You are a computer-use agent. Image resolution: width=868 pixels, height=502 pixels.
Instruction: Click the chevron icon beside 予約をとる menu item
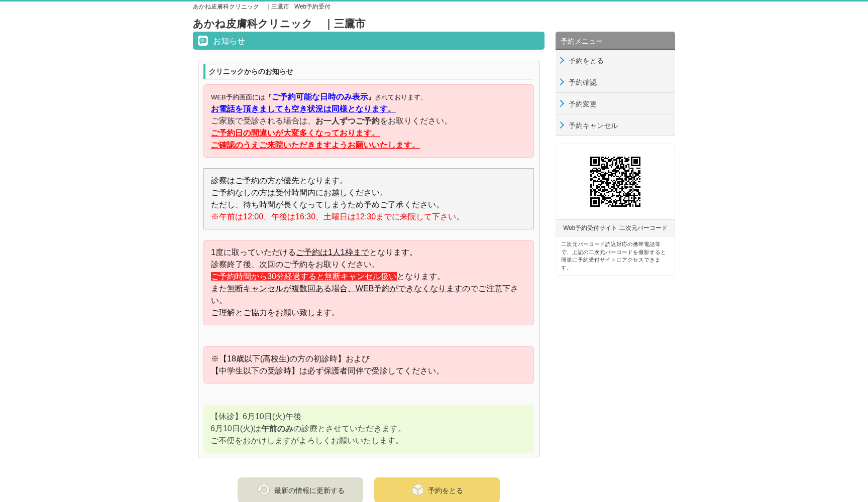pyautogui.click(x=562, y=61)
